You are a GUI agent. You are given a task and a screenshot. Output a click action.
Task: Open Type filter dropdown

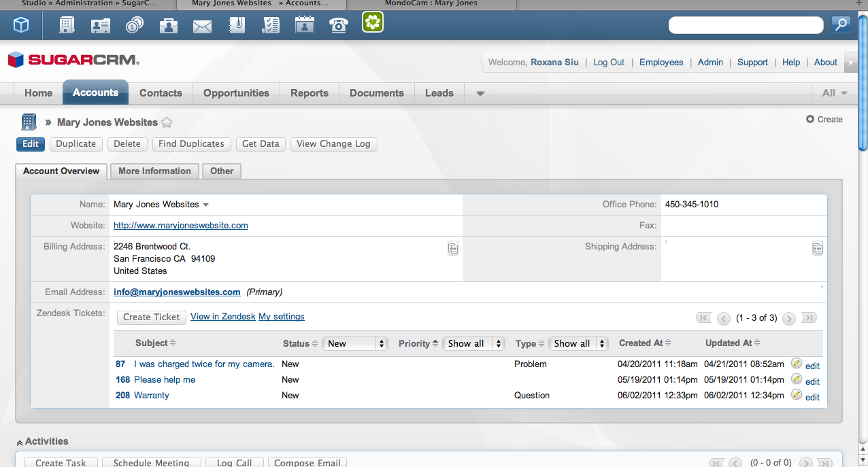point(578,343)
